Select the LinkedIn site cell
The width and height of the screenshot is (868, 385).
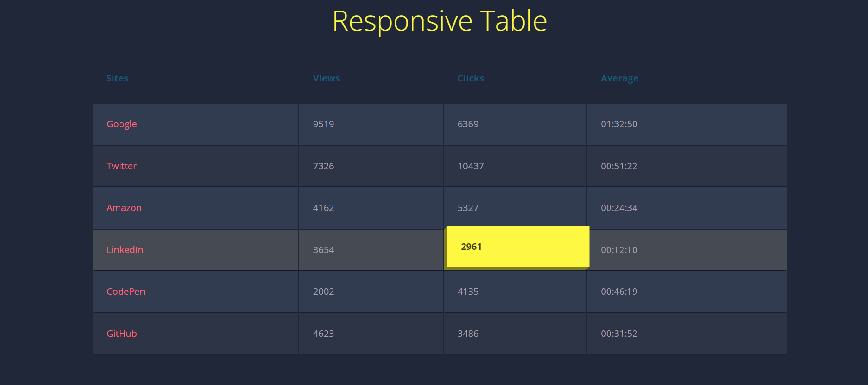[195, 250]
